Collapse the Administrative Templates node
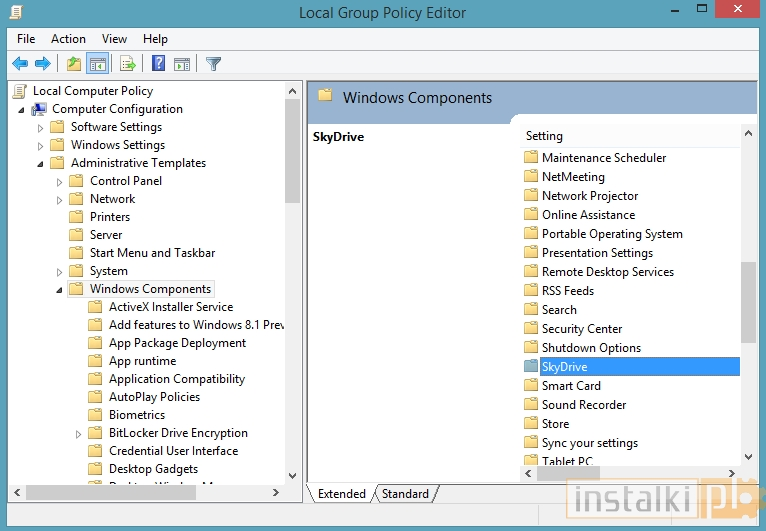This screenshot has height=531, width=766. click(41, 164)
